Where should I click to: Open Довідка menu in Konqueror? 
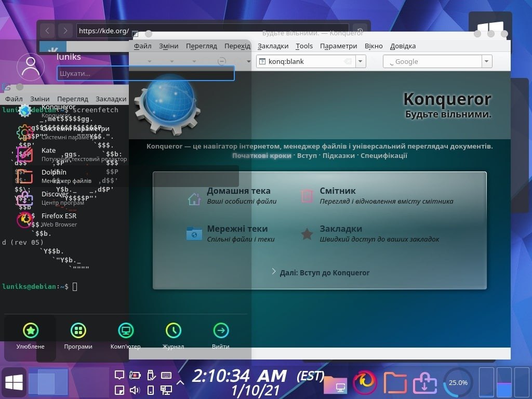coord(403,46)
